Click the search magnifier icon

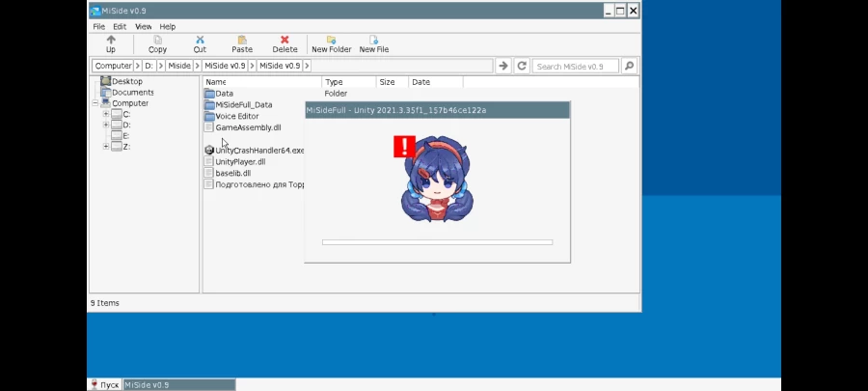(629, 66)
